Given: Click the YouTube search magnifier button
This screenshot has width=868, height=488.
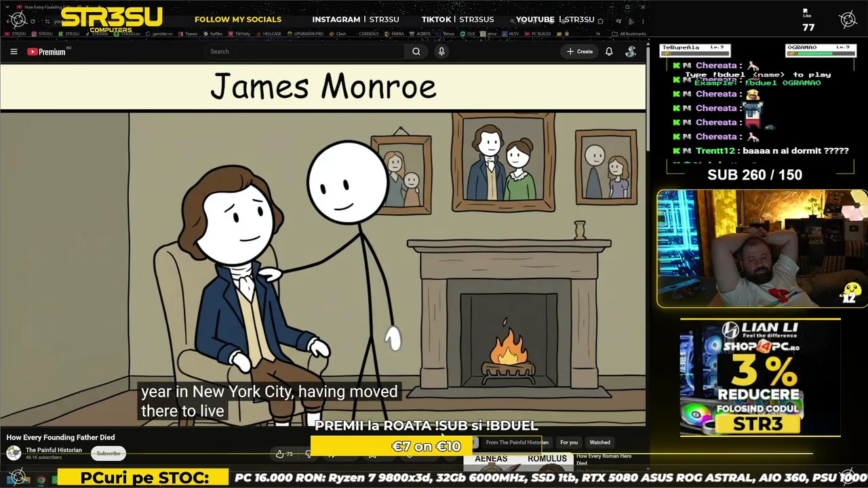Looking at the screenshot, I should 416,52.
